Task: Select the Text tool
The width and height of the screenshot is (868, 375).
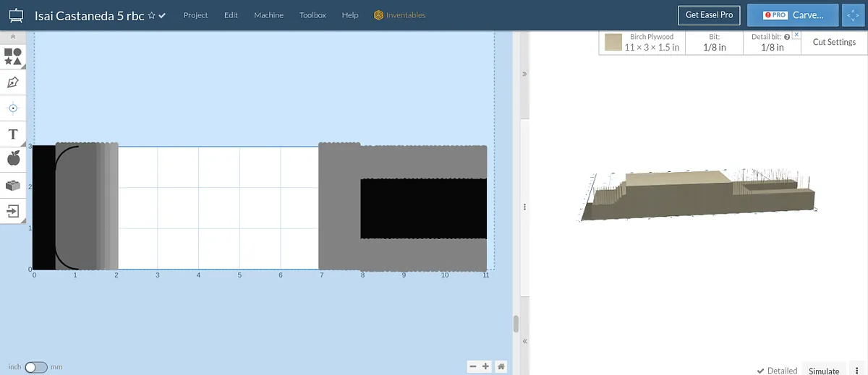Action: [12, 134]
